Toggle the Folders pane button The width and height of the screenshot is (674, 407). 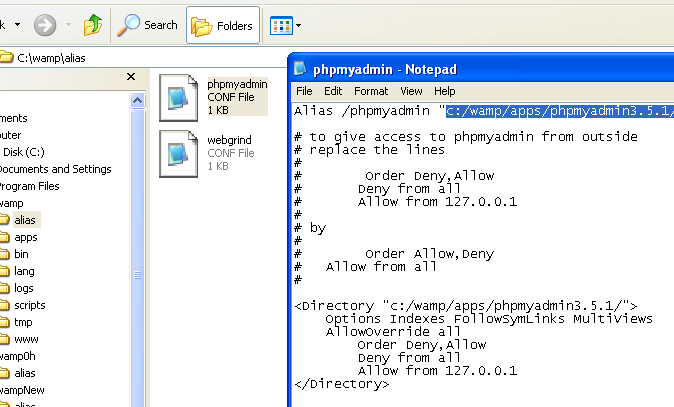click(223, 25)
